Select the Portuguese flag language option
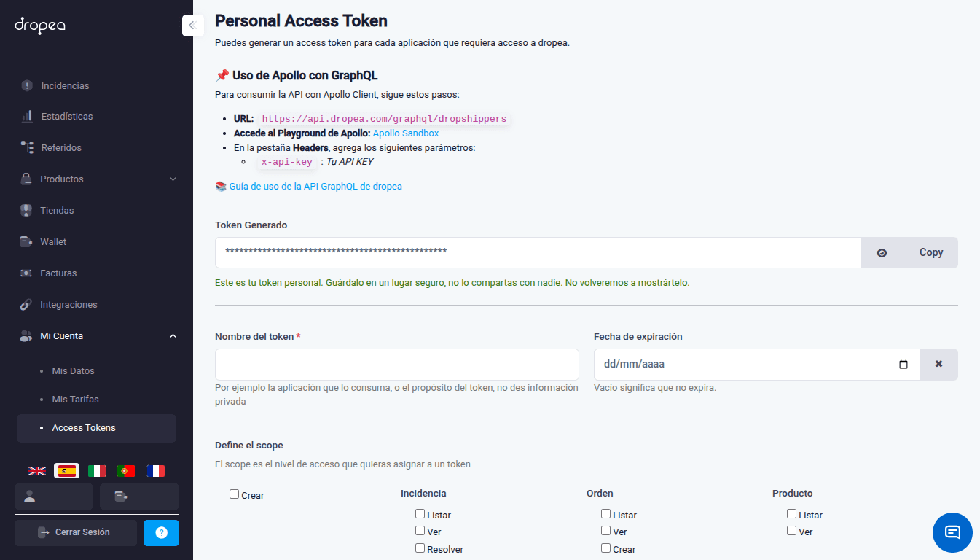This screenshot has height=560, width=980. (126, 471)
